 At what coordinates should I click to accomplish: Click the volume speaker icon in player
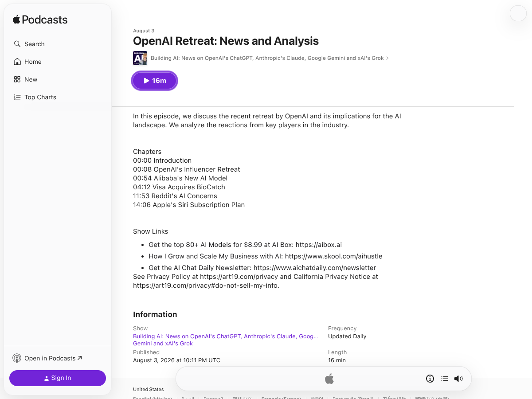(458, 379)
